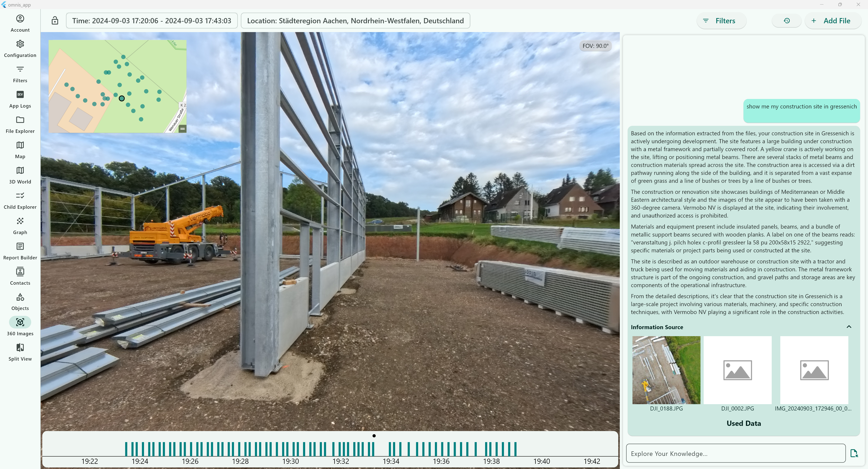
Task: Switch to 3D World view
Action: pyautogui.click(x=20, y=175)
